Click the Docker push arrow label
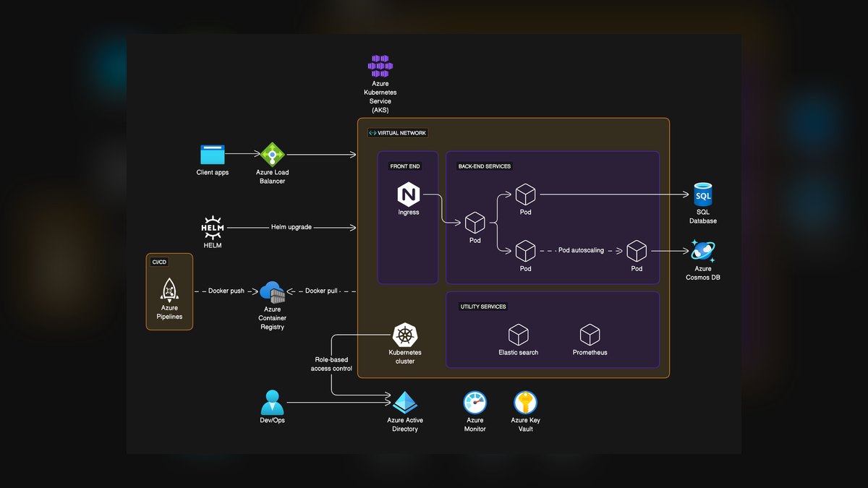Image resolution: width=868 pixels, height=488 pixels. tap(226, 291)
